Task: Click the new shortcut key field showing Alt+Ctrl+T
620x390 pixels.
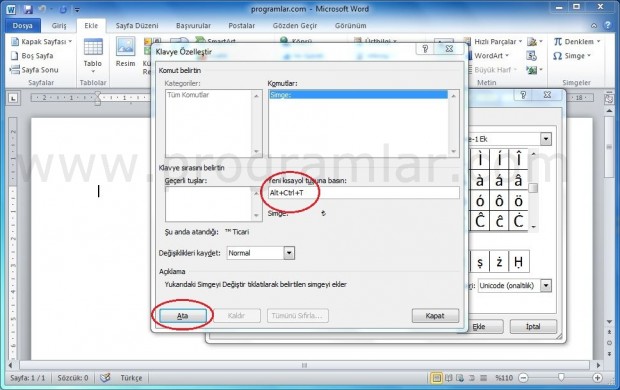Action: (363, 193)
